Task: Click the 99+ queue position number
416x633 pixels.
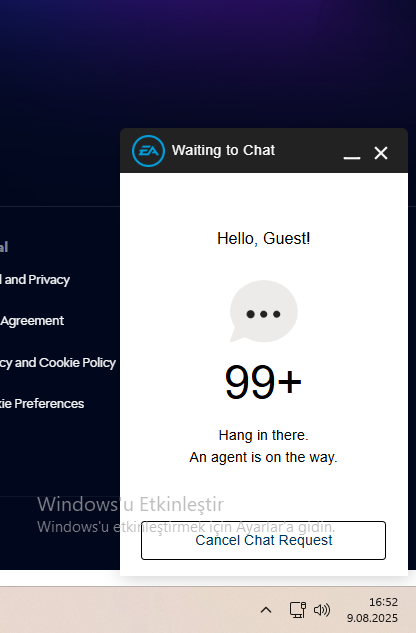Action: (263, 382)
